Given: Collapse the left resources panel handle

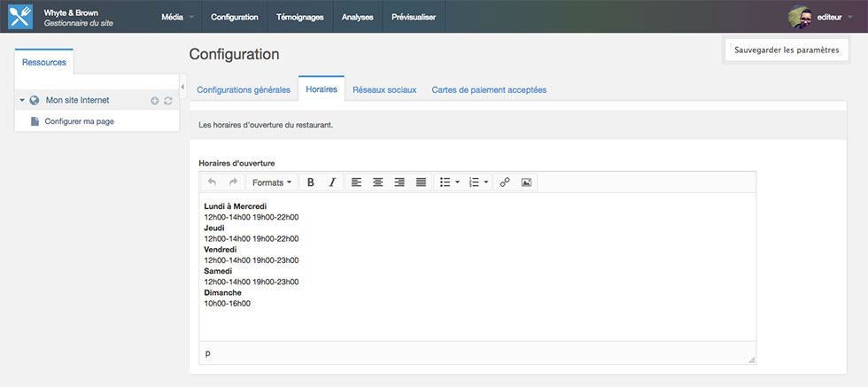Looking at the screenshot, I should (x=182, y=86).
